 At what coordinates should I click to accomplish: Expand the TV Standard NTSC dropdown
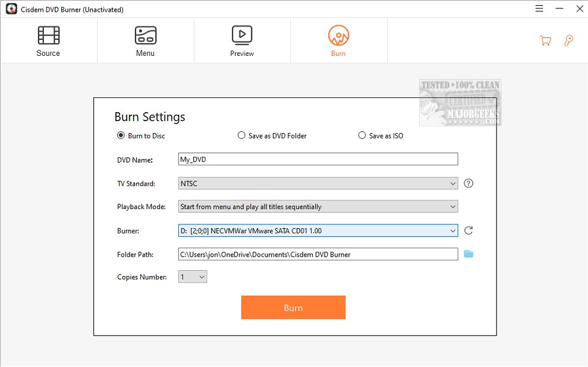[318, 183]
